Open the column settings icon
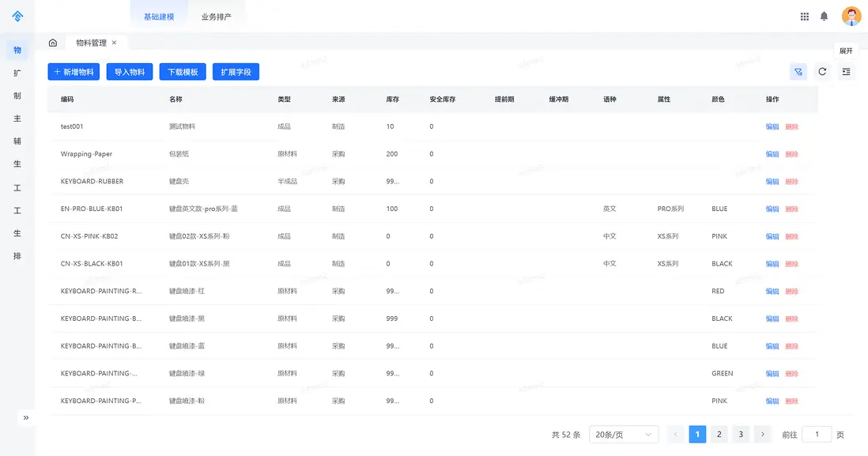868x456 pixels. (x=846, y=72)
